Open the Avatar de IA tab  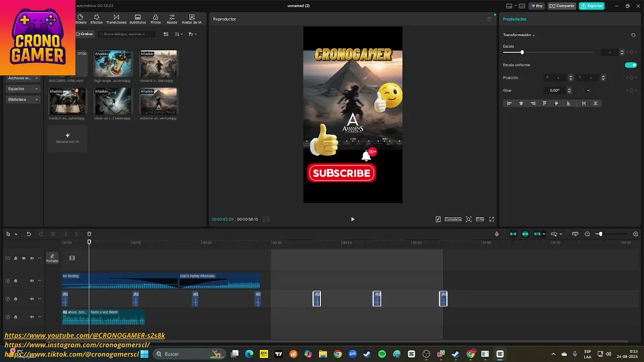(192, 19)
